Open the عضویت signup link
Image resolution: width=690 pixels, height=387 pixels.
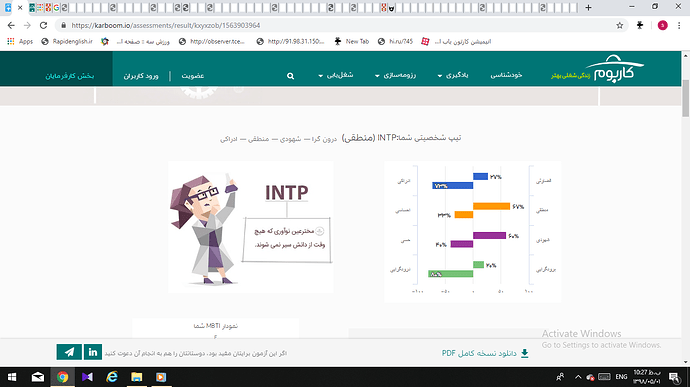click(x=193, y=76)
